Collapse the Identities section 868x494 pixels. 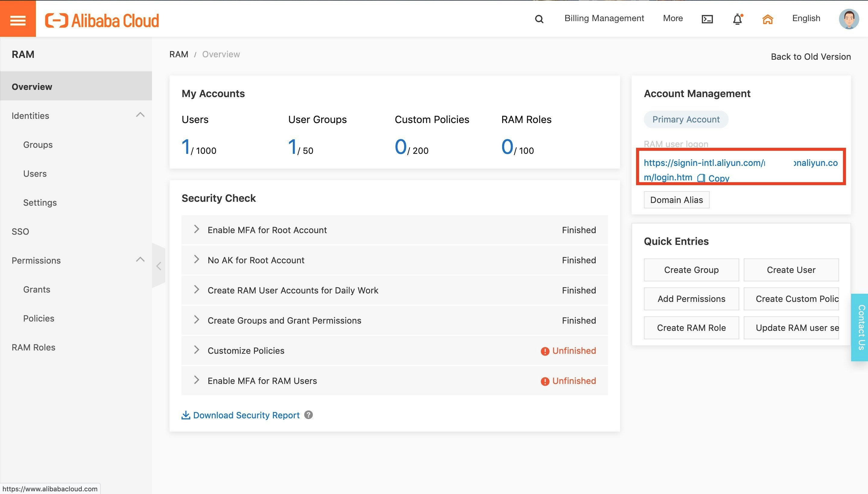pos(140,115)
